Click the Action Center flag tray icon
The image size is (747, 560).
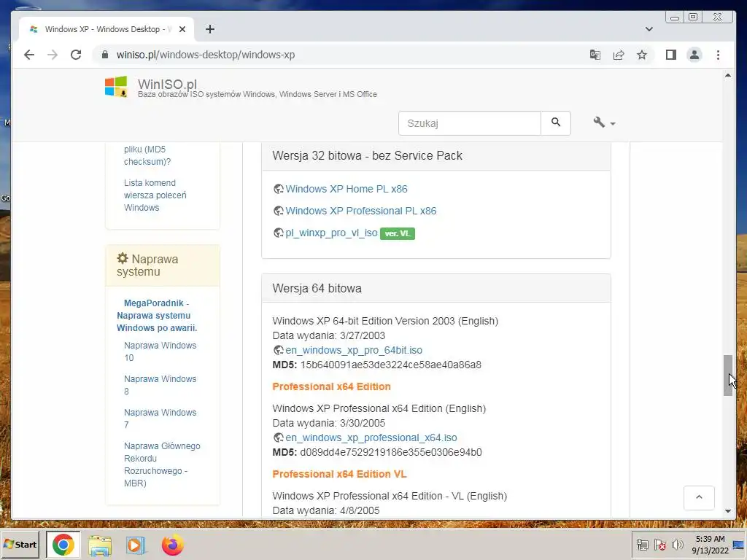click(659, 545)
